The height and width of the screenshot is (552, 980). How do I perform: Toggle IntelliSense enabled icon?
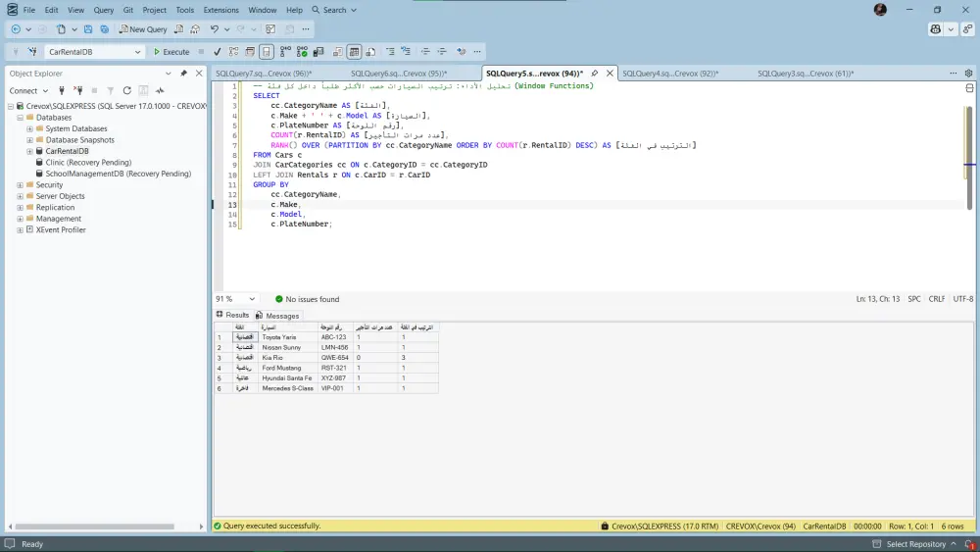pos(267,52)
